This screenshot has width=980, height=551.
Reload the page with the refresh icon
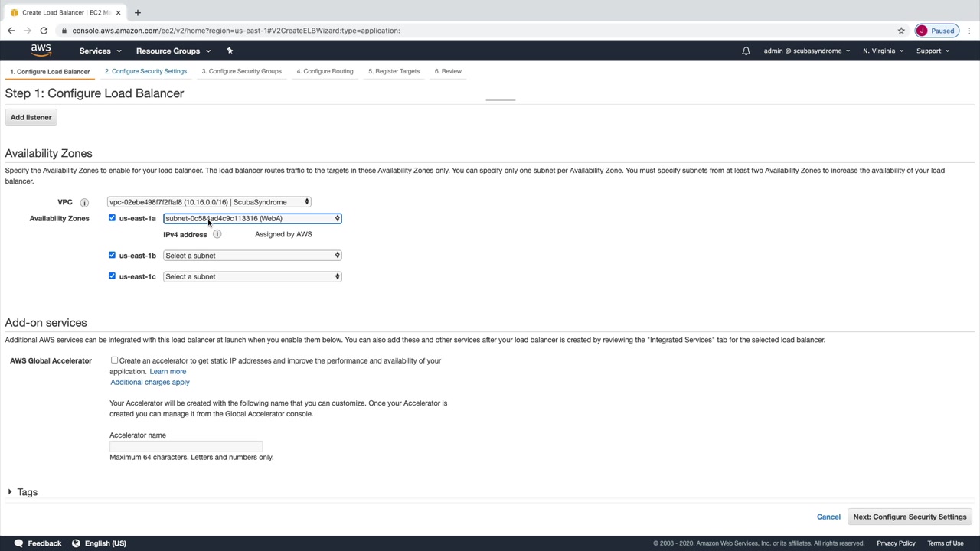click(44, 31)
